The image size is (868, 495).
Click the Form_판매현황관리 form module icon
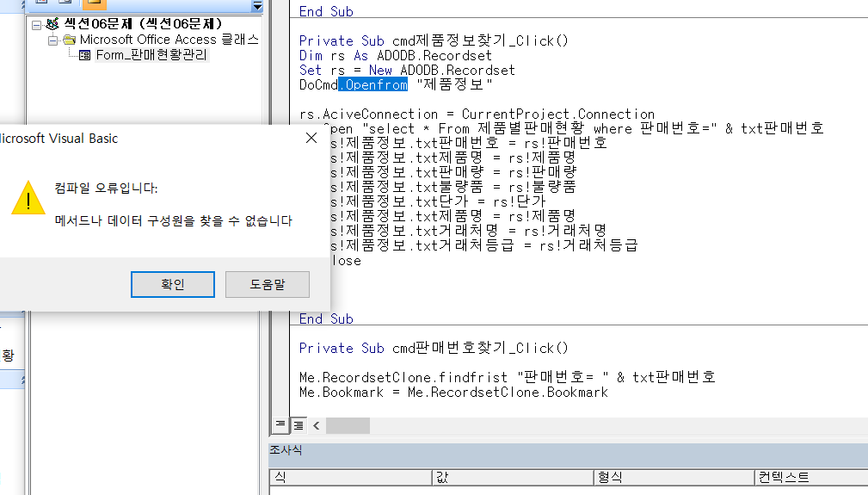pos(85,55)
